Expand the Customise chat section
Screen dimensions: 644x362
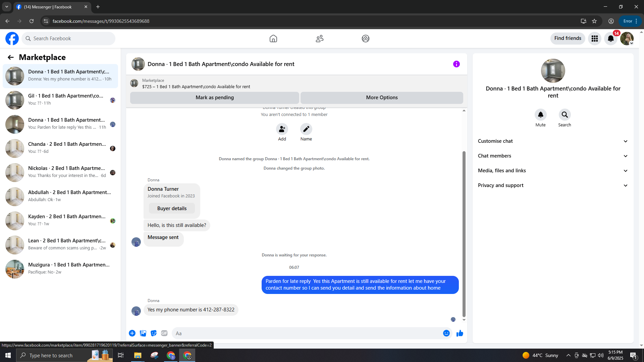pos(553,141)
